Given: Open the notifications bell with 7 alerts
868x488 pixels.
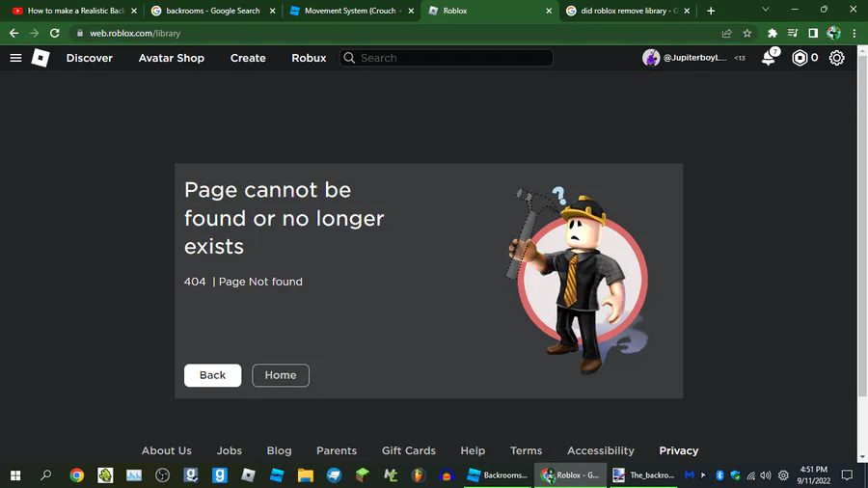Looking at the screenshot, I should point(770,57).
